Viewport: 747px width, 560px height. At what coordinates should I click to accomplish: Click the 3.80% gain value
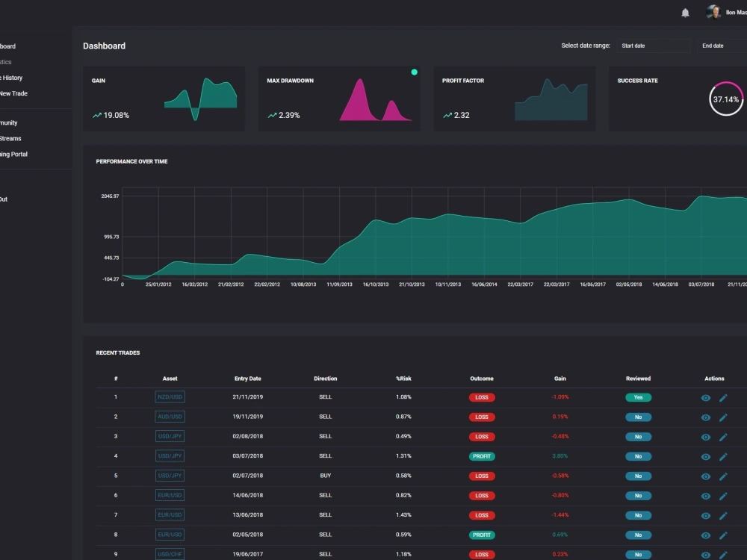(560, 456)
